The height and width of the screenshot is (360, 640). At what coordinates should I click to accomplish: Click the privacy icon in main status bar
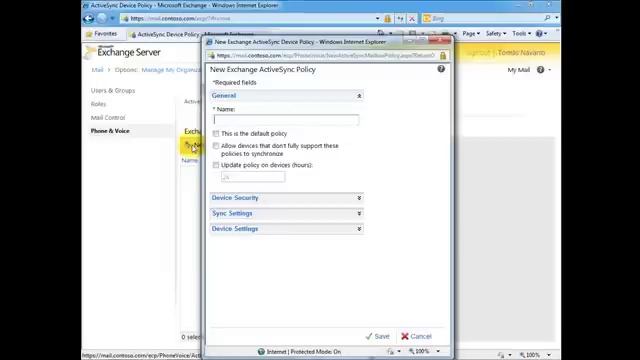501,355
